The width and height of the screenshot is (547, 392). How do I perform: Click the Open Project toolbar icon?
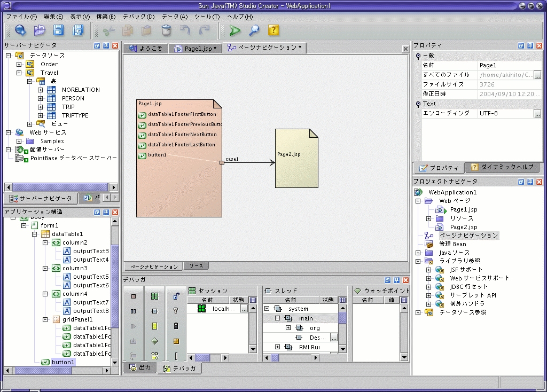point(40,30)
